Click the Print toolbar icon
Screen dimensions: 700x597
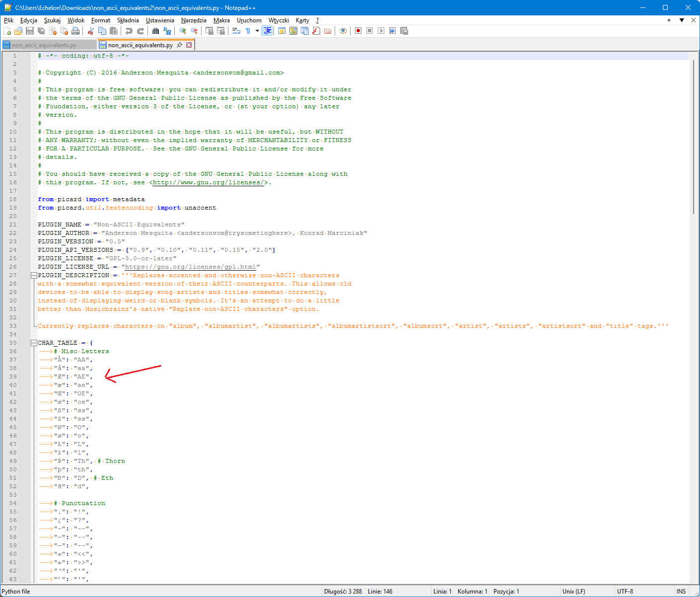(x=75, y=31)
